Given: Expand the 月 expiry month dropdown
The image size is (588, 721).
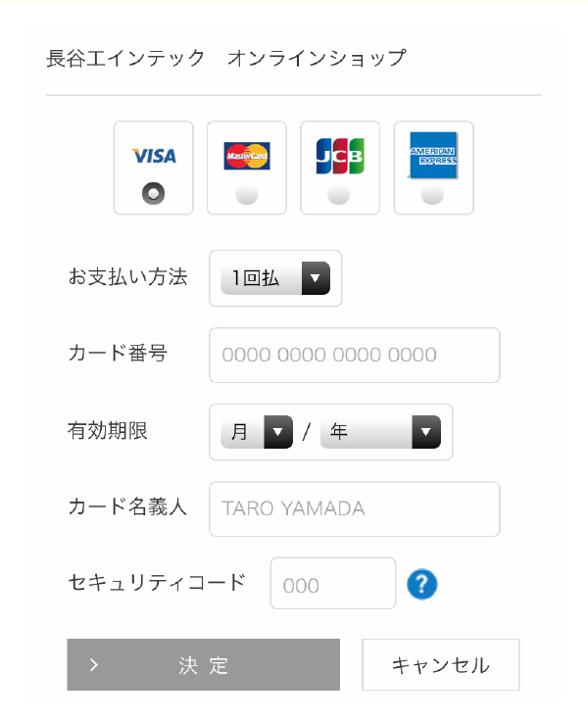Looking at the screenshot, I should tap(257, 432).
